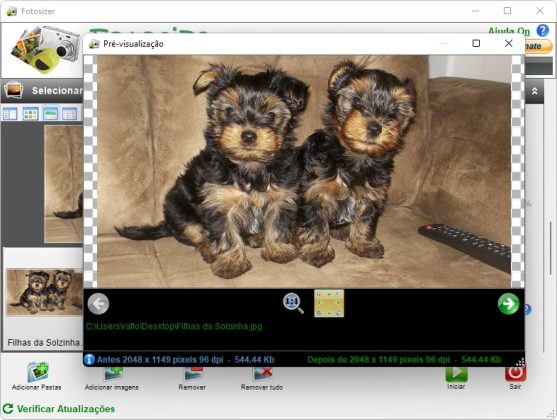Maximize the Pré-visualização window
Screen dimensions: 557x420
tap(476, 43)
